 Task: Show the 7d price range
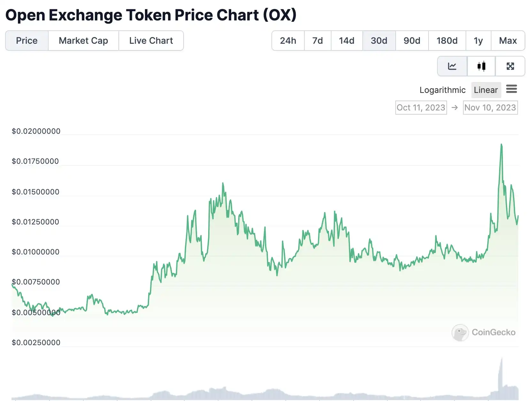[x=317, y=41]
